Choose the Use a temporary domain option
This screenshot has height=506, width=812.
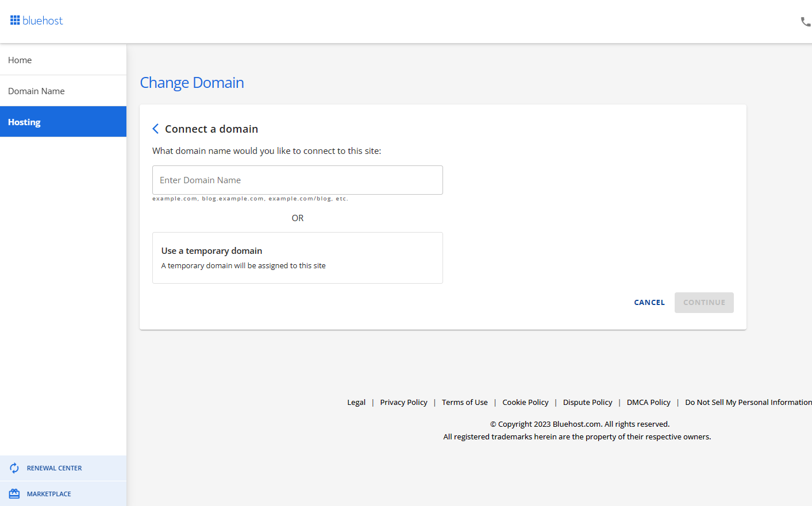[298, 258]
